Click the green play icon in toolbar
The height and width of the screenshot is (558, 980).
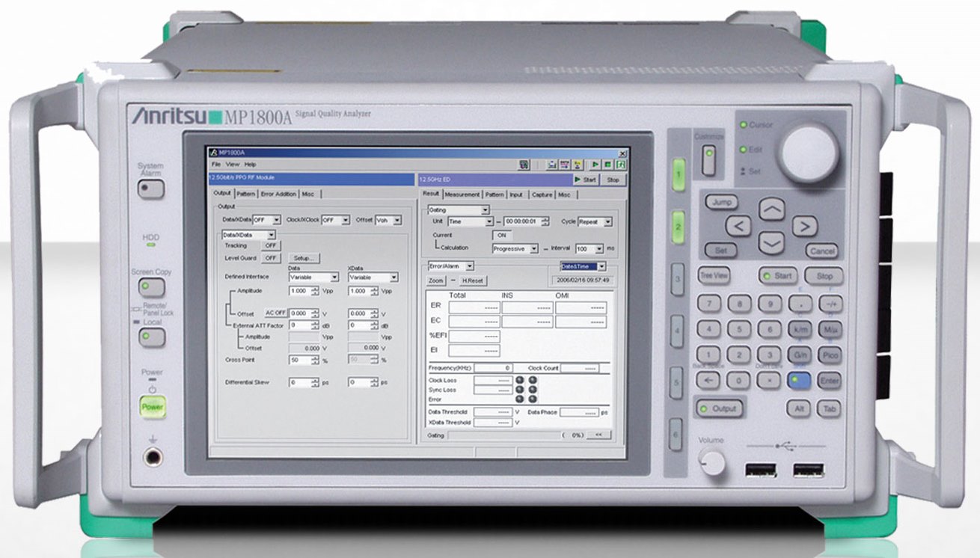click(595, 165)
